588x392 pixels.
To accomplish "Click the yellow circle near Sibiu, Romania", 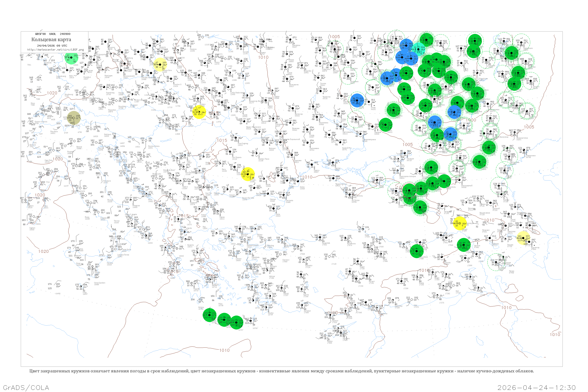I will pyautogui.click(x=248, y=174).
